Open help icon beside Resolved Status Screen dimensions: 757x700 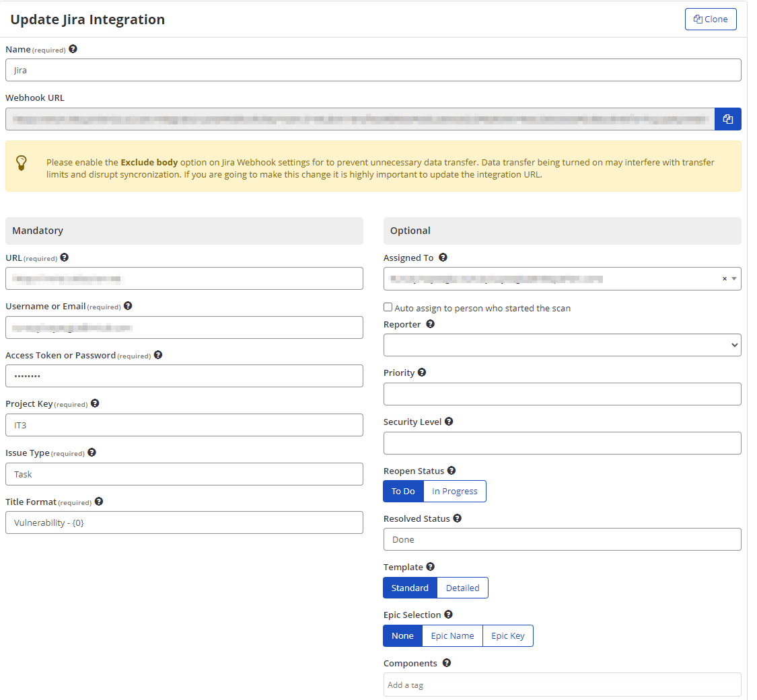pyautogui.click(x=457, y=518)
